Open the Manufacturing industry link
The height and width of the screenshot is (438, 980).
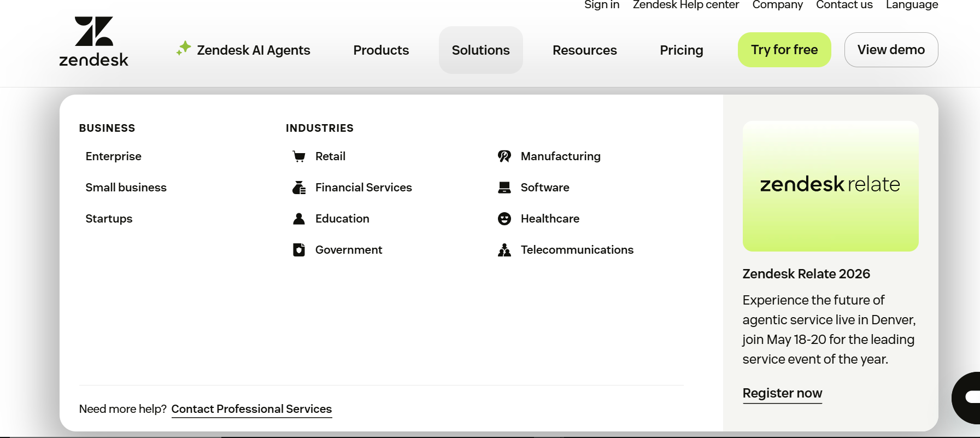[x=561, y=156]
